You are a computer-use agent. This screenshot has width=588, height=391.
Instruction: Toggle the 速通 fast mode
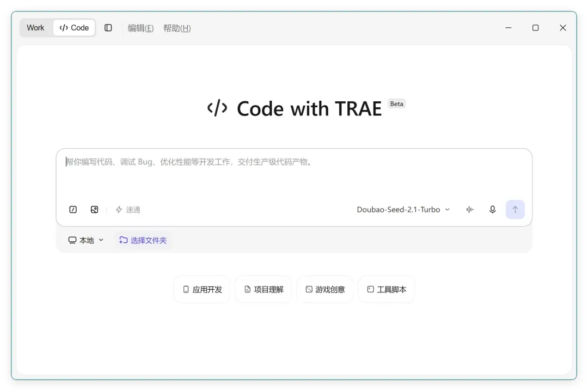(x=128, y=209)
